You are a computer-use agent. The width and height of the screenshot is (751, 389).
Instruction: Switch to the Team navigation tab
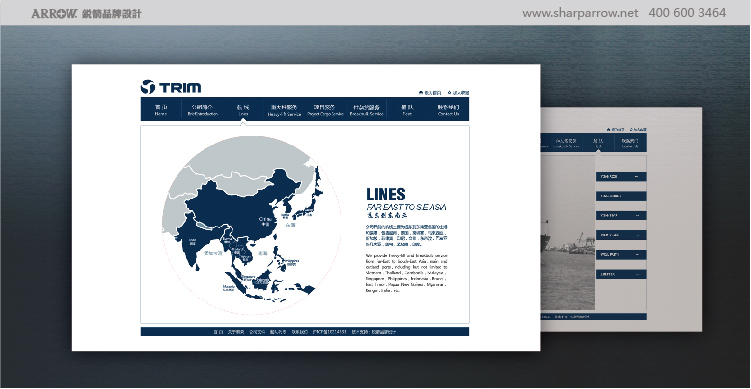(407, 110)
